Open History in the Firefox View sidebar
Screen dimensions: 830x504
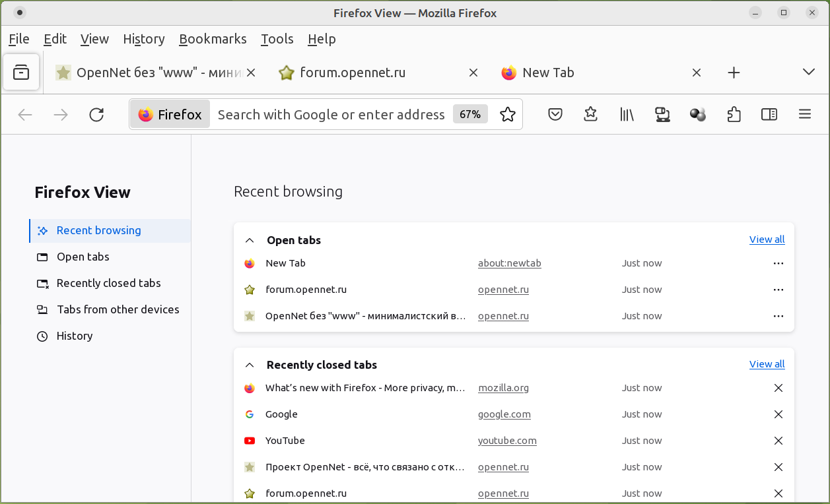click(74, 336)
